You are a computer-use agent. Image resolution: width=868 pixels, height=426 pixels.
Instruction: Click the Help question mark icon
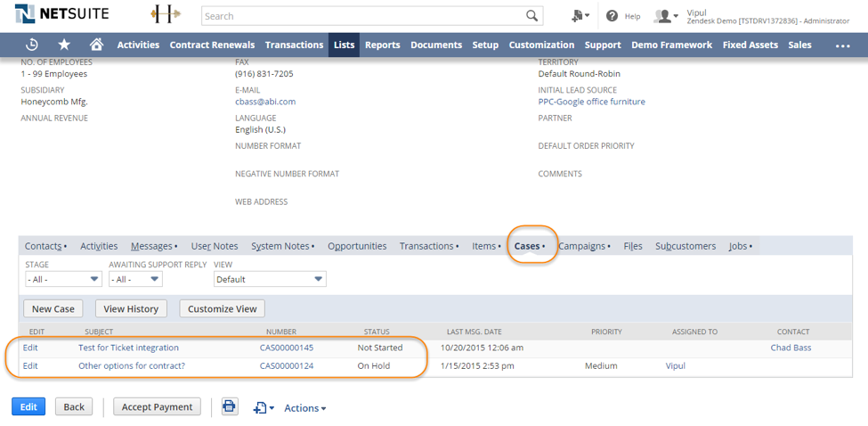[x=612, y=16]
